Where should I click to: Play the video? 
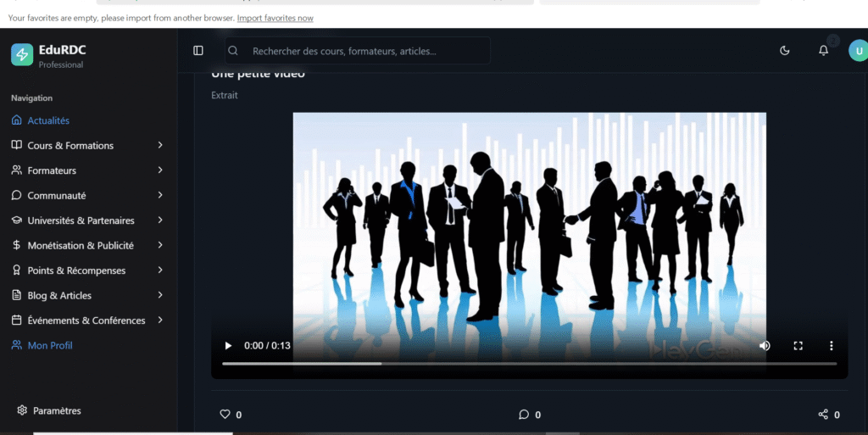[x=227, y=346]
